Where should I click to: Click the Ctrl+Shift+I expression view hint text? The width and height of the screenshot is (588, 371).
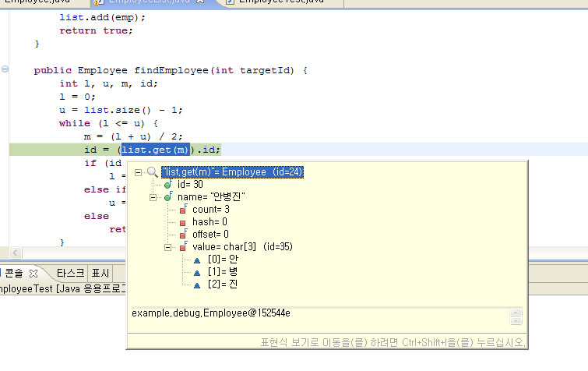393,342
